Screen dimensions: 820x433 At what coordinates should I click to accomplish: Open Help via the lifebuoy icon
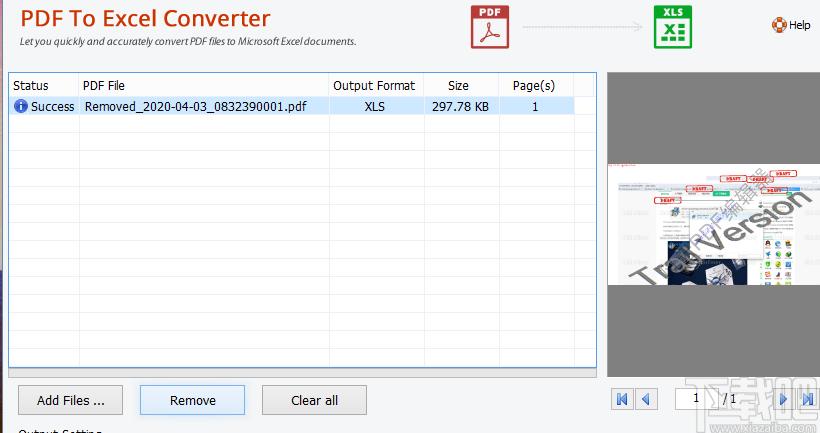pyautogui.click(x=779, y=25)
